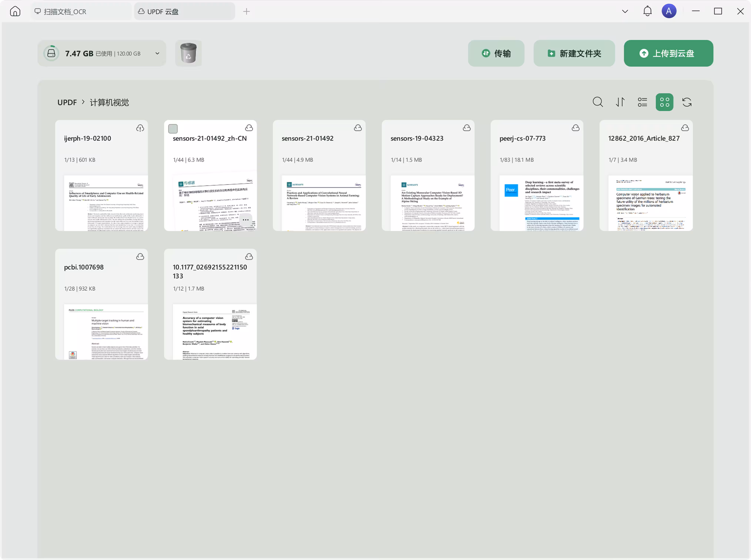Open three-dot menu on sensors-21-01492_zh-CN
This screenshot has width=751, height=560.
click(x=246, y=220)
